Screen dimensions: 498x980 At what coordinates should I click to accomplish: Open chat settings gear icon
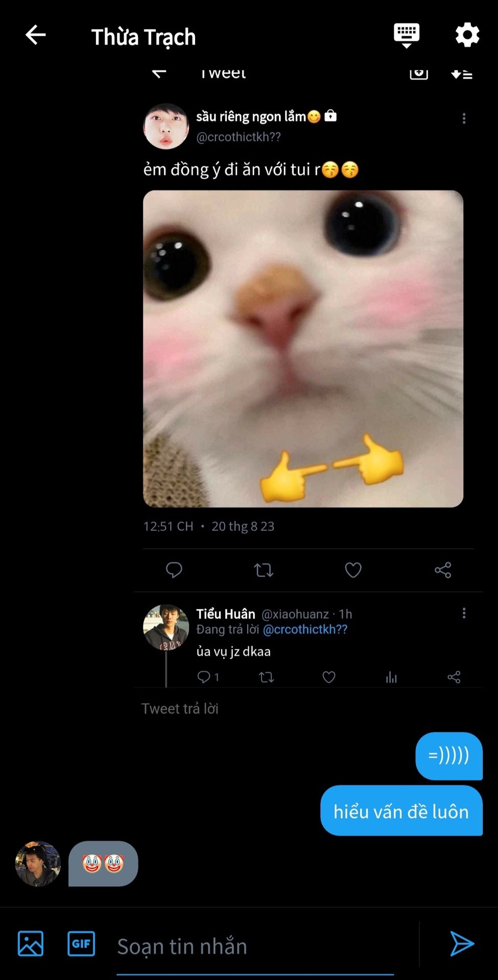467,35
